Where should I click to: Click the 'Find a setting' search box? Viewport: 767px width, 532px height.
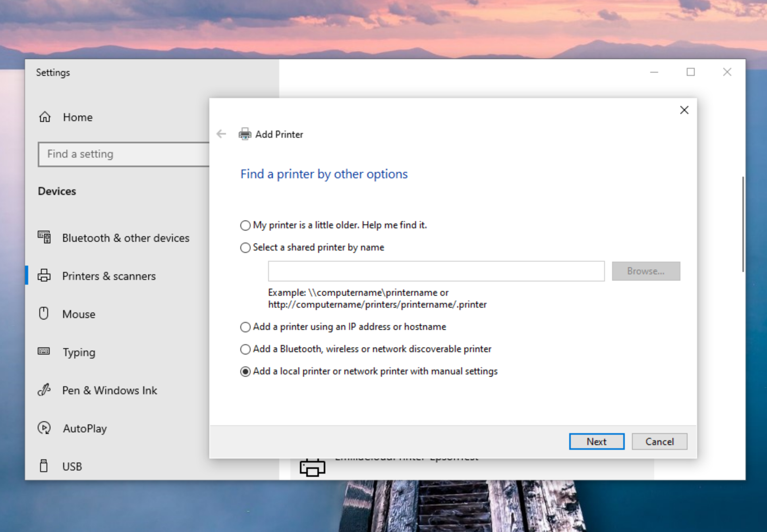coord(123,154)
